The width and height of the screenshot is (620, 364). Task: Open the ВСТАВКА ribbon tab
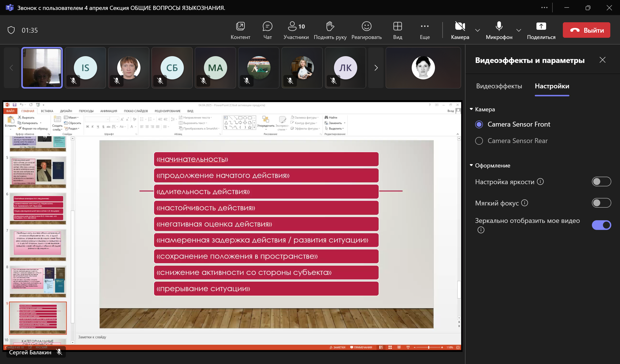(47, 111)
